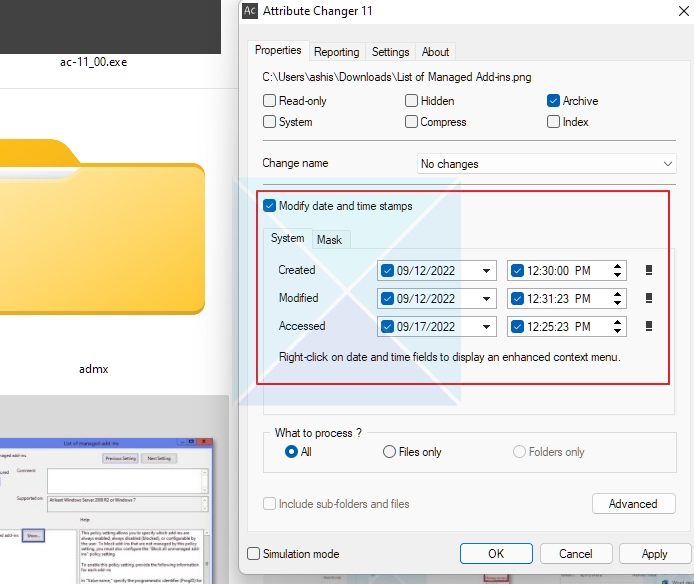The height and width of the screenshot is (584, 694).
Task: Click the OK button
Action: click(496, 553)
